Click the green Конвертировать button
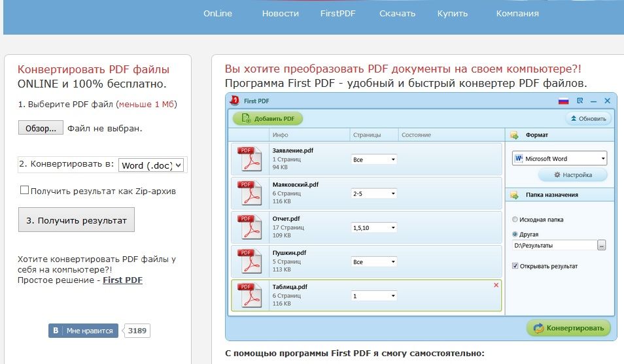The height and width of the screenshot is (364, 624). tap(568, 328)
